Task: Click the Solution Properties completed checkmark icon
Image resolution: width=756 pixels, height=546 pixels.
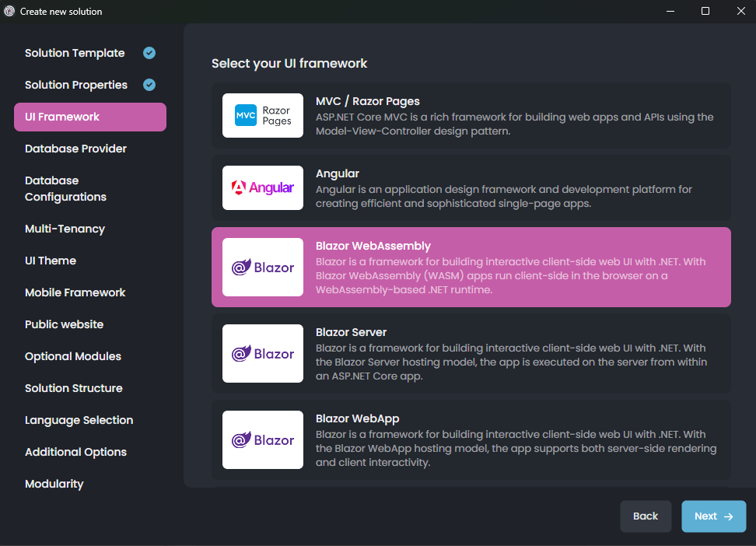Action: pyautogui.click(x=149, y=85)
